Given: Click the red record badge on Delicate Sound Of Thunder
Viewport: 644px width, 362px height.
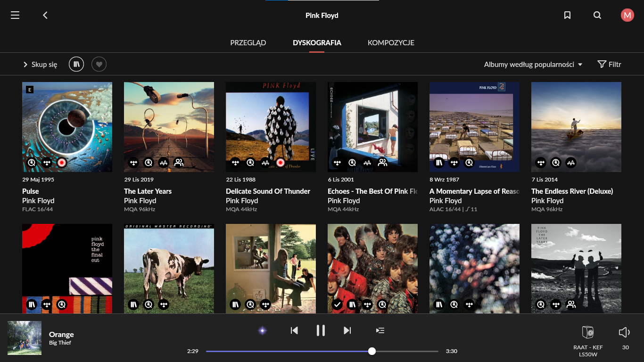Looking at the screenshot, I should point(281,163).
